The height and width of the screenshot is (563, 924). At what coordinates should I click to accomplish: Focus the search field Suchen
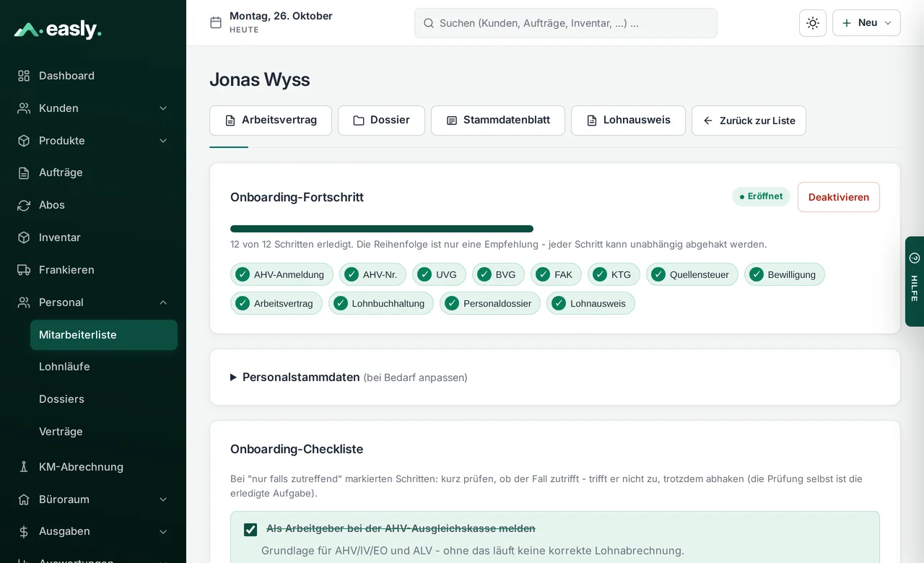[x=566, y=23]
